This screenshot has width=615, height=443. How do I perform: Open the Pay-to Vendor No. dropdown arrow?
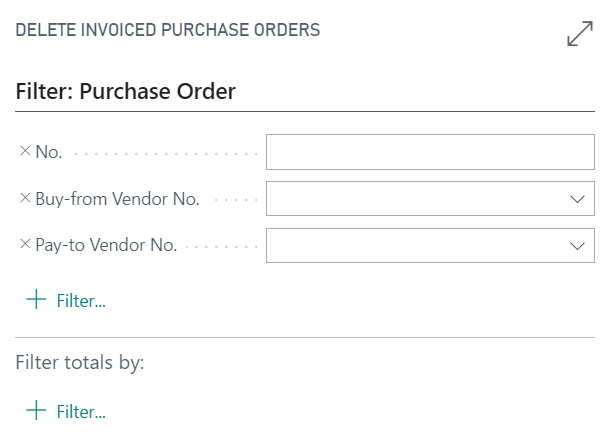point(577,246)
